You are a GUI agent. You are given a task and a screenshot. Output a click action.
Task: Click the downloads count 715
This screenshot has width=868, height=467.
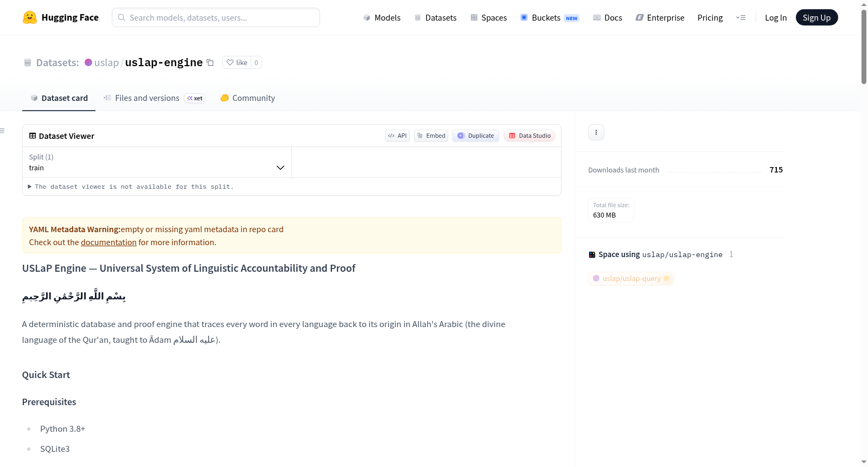click(x=776, y=170)
